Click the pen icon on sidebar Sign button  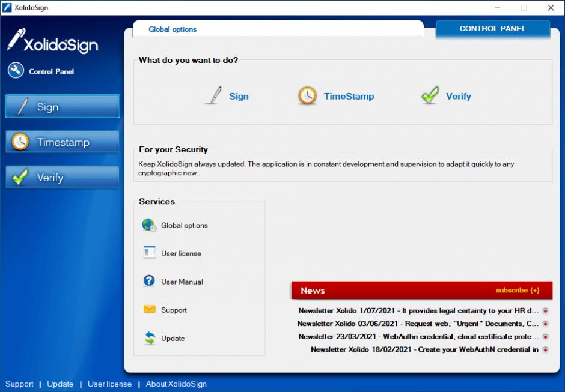22,106
